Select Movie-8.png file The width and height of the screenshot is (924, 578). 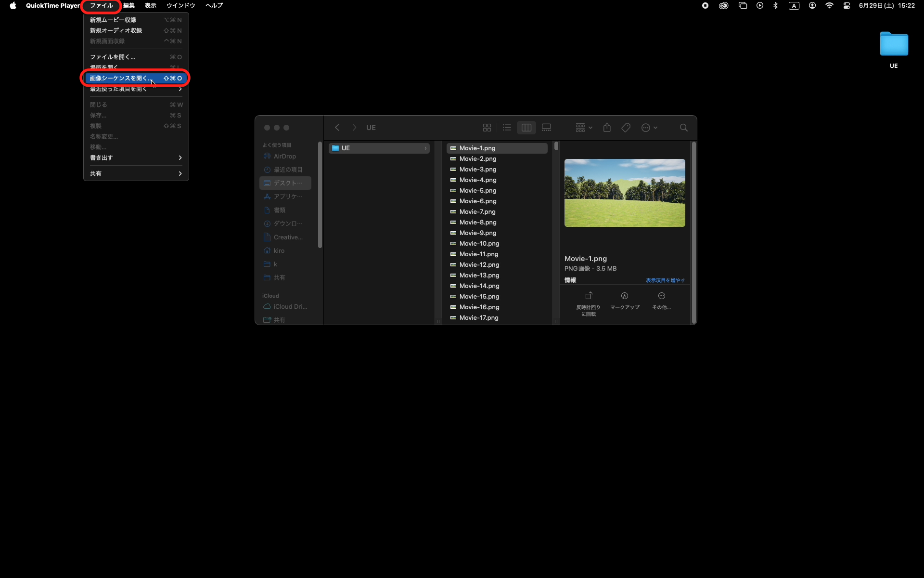click(497, 222)
